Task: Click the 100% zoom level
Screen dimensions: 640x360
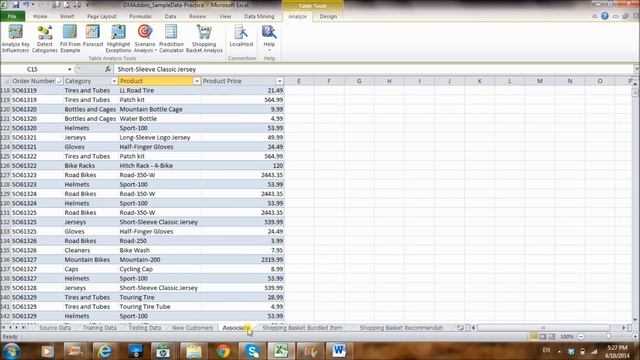Action: click(567, 336)
